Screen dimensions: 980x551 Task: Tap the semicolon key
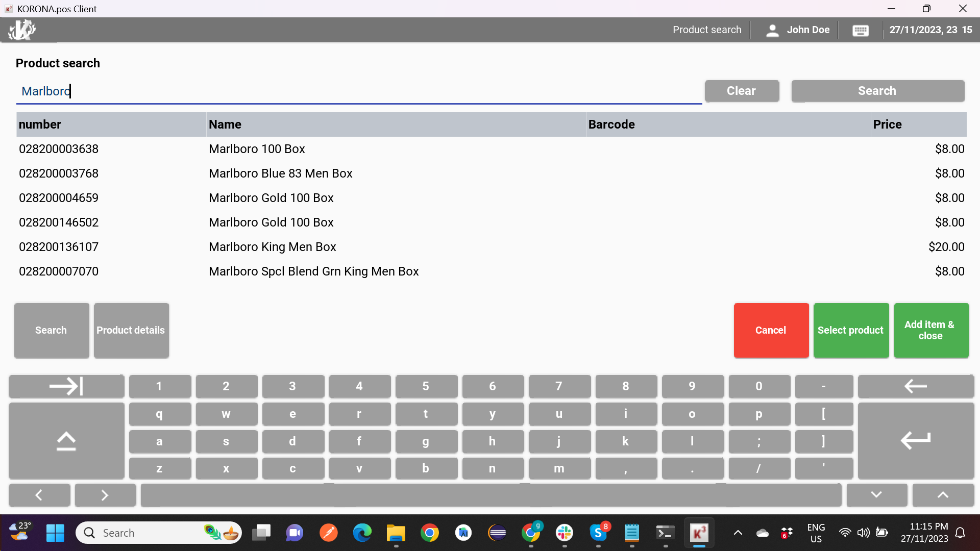[x=759, y=441]
